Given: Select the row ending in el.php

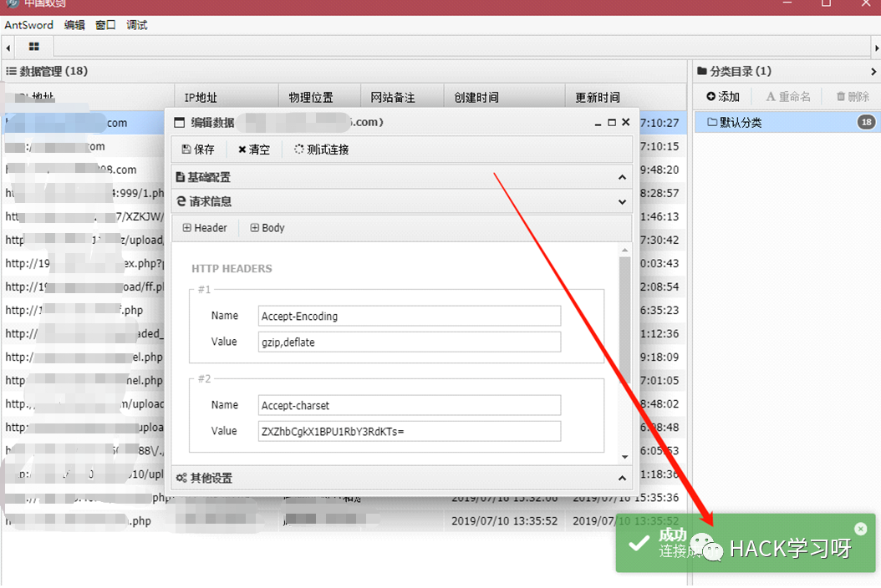Looking at the screenshot, I should [x=84, y=357].
